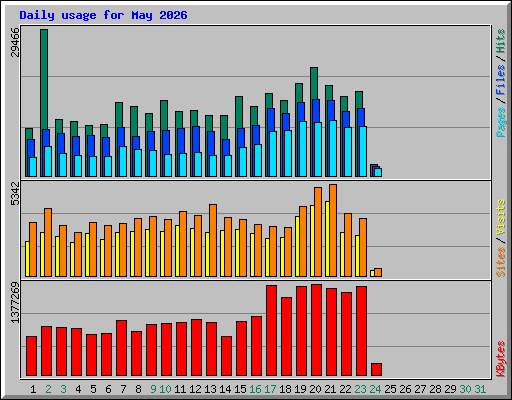
Task: Click day label 14 on the x-axis
Action: (225, 389)
